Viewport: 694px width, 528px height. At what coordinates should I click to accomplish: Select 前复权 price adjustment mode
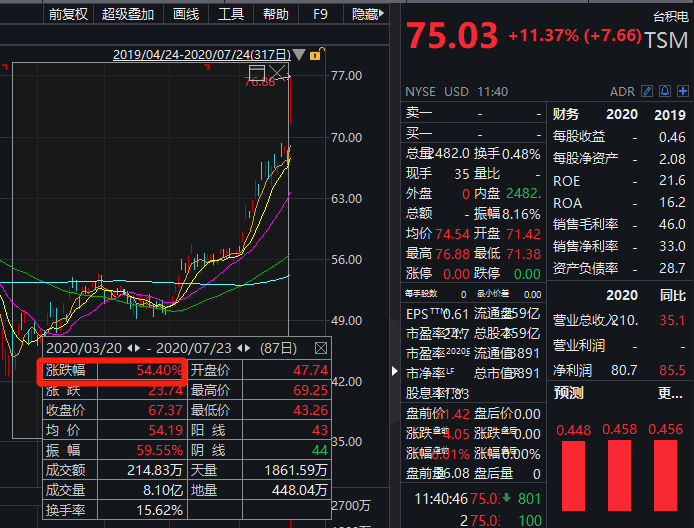[x=68, y=14]
